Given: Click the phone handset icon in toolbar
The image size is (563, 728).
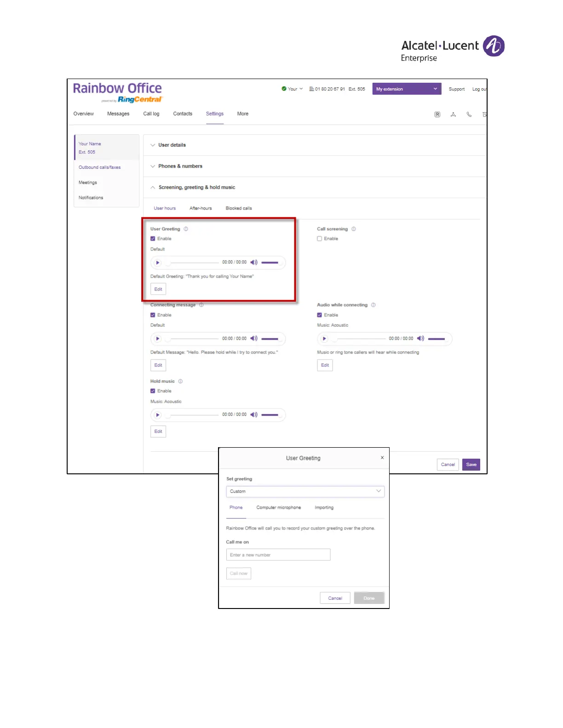Looking at the screenshot, I should click(x=469, y=114).
